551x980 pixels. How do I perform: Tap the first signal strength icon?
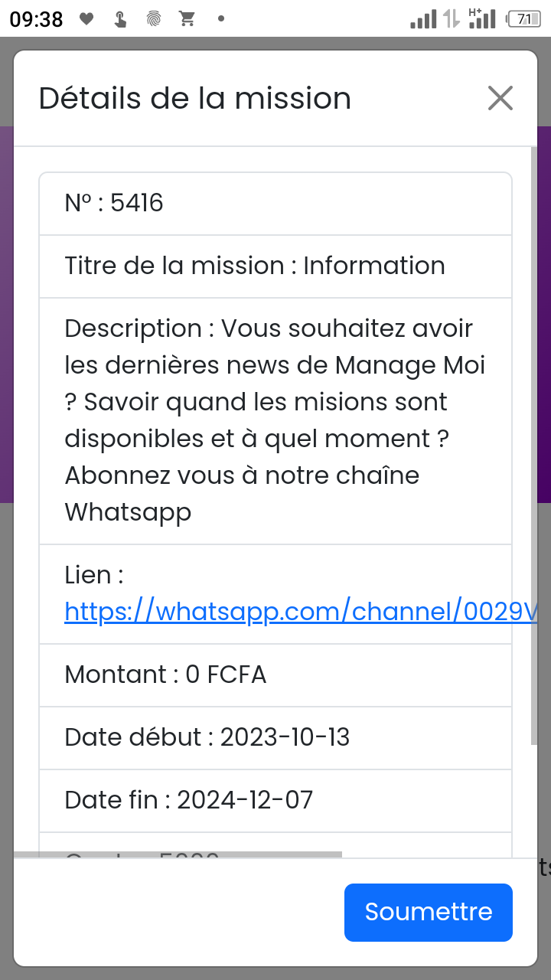[423, 19]
